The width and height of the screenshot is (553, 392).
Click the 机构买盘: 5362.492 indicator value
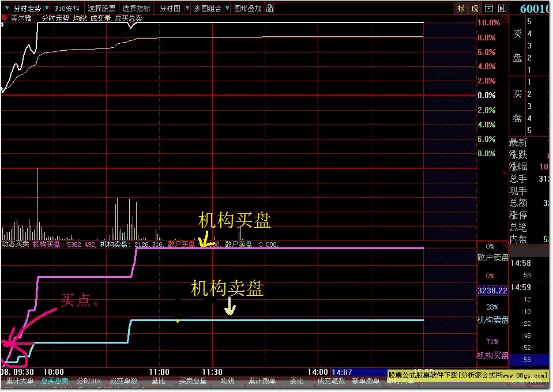64,244
